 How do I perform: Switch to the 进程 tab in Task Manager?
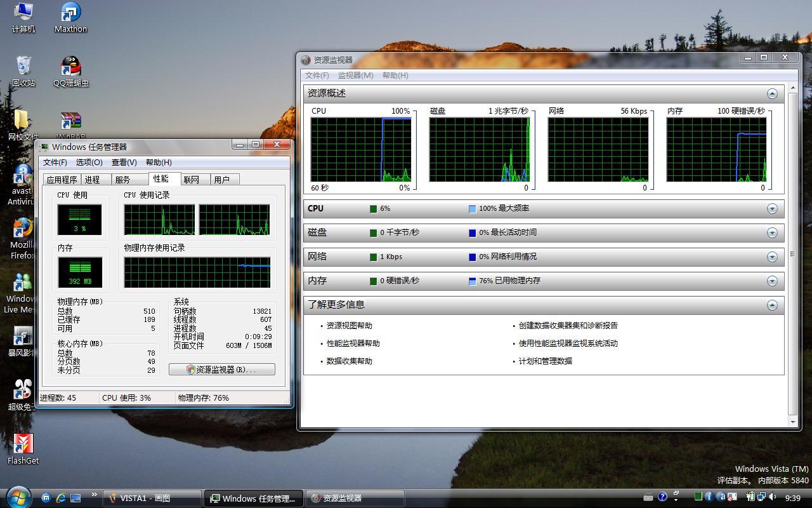[93, 180]
